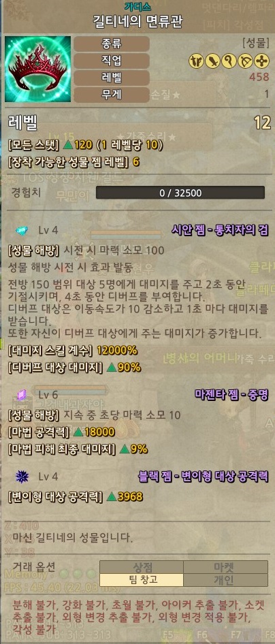
Task: Click the archer bow class icon
Action: (246, 61)
